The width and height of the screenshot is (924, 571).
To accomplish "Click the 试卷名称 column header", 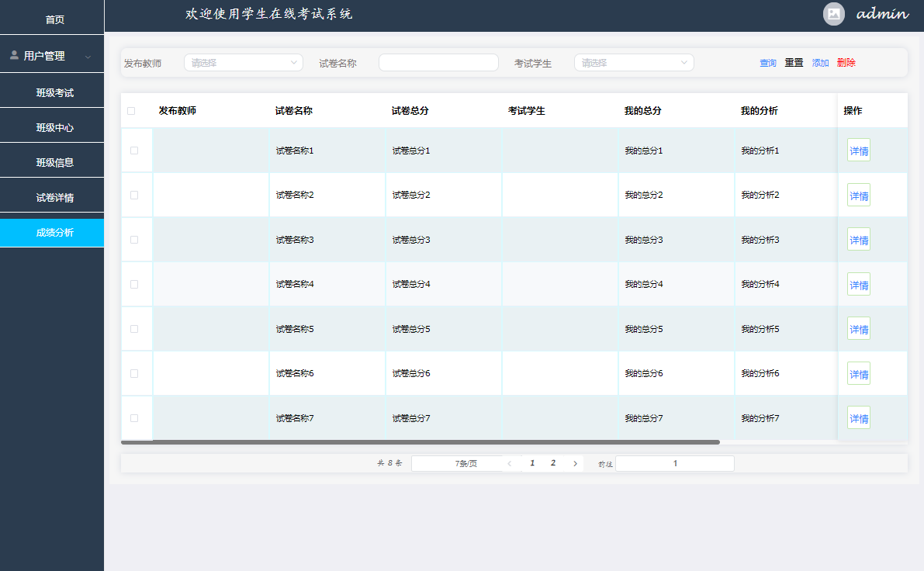I will click(x=293, y=111).
